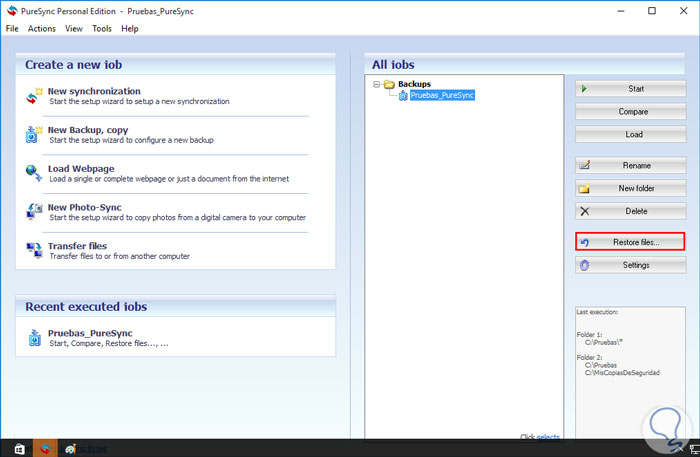Click the Pruebas_PureSync job icon in tree

[403, 95]
